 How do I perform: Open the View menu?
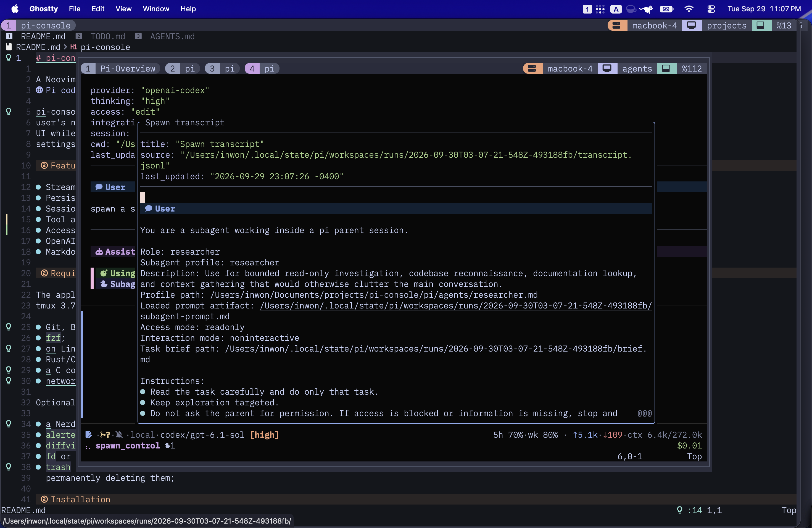point(123,9)
